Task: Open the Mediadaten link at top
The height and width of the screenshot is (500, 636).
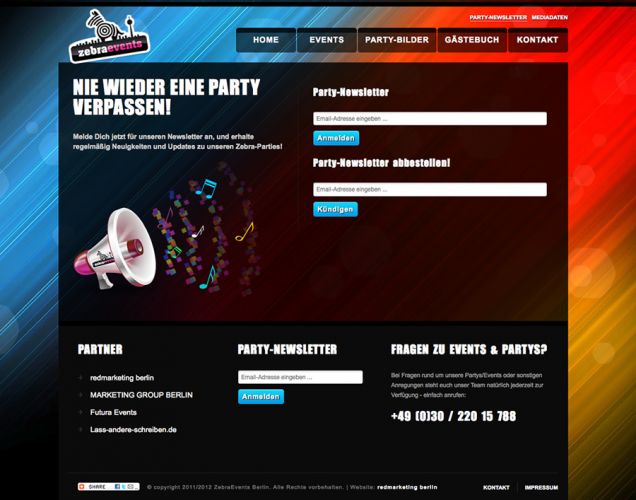Action: pyautogui.click(x=550, y=17)
